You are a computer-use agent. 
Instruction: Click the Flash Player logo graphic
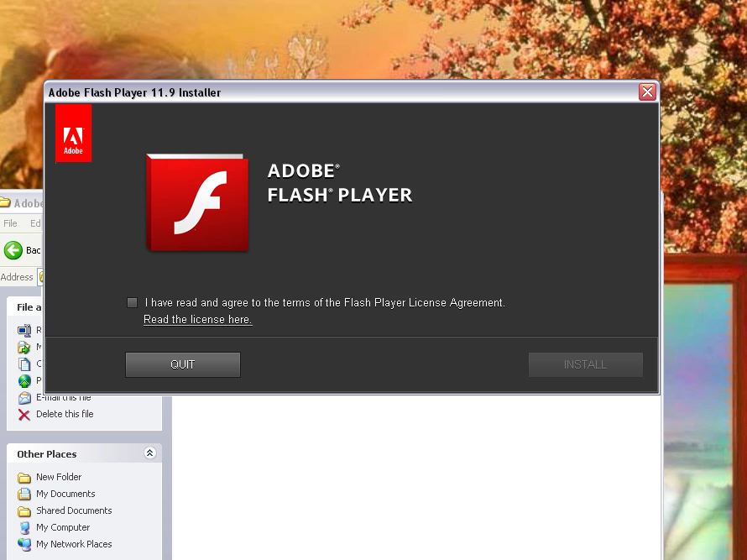coord(197,202)
